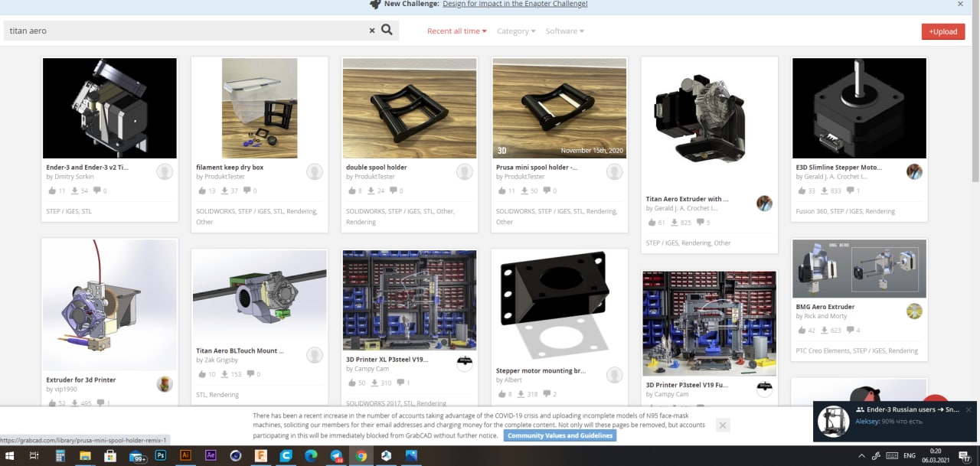
Task: Open the double spool holder thumbnail
Action: pyautogui.click(x=410, y=108)
